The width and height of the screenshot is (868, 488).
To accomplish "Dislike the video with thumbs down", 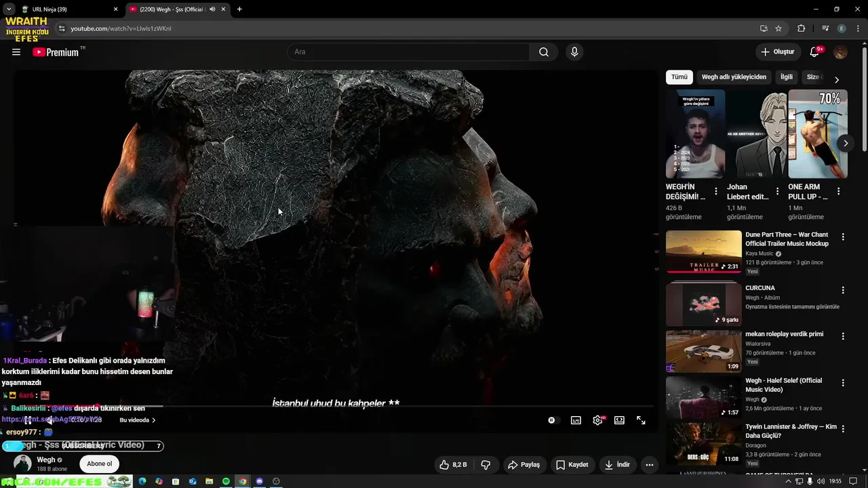I will (x=486, y=465).
